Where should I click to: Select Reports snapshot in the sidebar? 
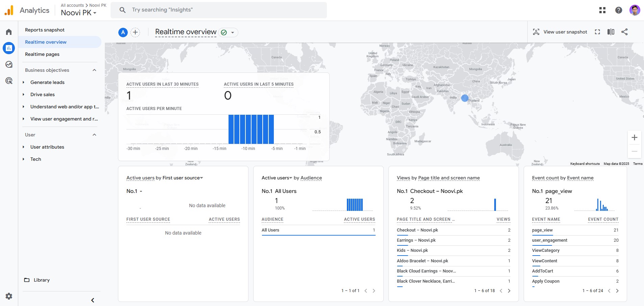(45, 30)
